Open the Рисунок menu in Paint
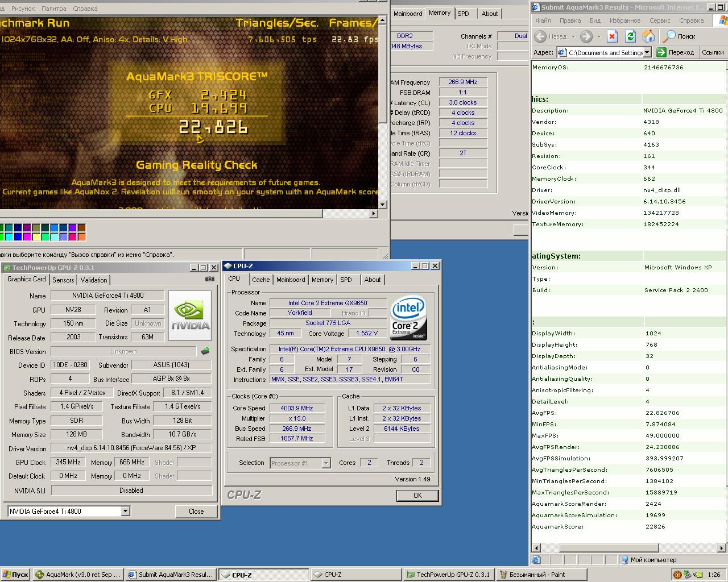The image size is (728, 582). (22, 9)
